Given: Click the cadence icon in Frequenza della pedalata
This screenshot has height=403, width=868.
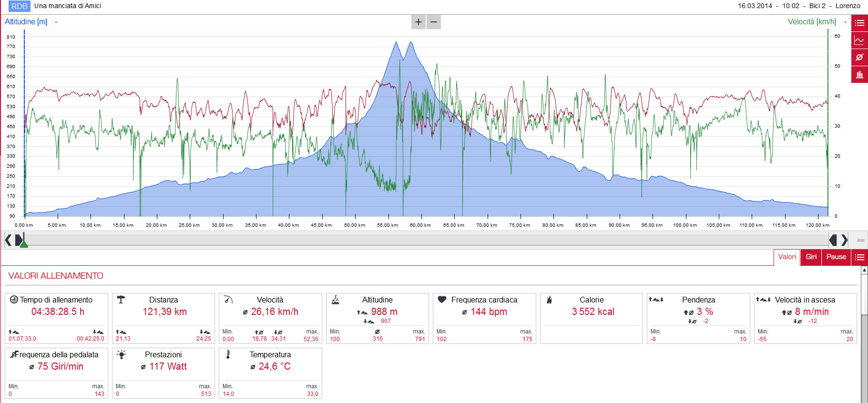Looking at the screenshot, I should point(14,354).
